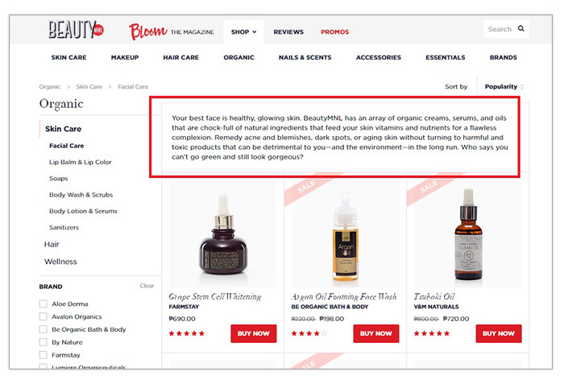Click the search magnifier icon
Viewport: 564px width, 392px height.
pos(520,28)
